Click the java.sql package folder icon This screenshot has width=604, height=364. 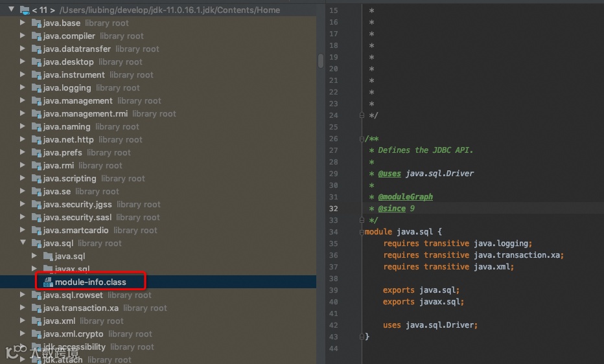[48, 256]
